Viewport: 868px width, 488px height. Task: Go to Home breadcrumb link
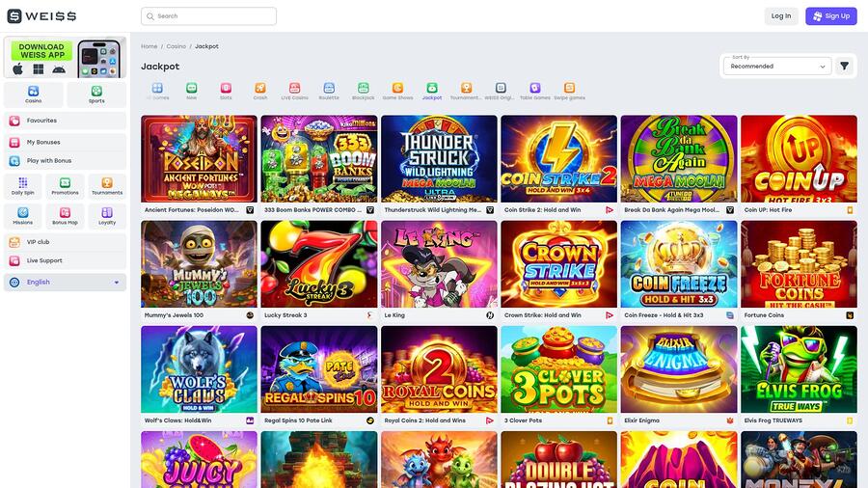(149, 46)
